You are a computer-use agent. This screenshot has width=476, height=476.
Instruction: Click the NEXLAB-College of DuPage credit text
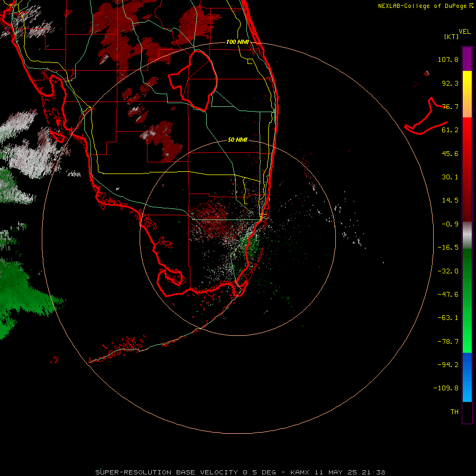point(422,6)
